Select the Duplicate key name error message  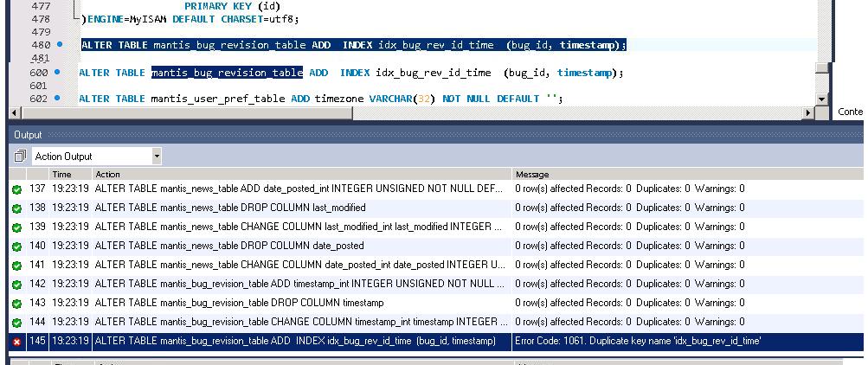(x=638, y=342)
